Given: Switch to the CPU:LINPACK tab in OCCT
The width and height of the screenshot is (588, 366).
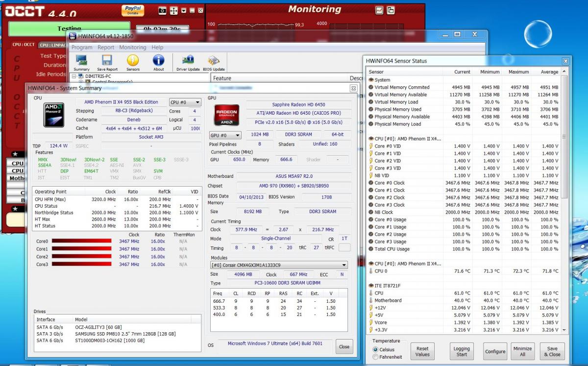Looking at the screenshot, I should point(52,45).
